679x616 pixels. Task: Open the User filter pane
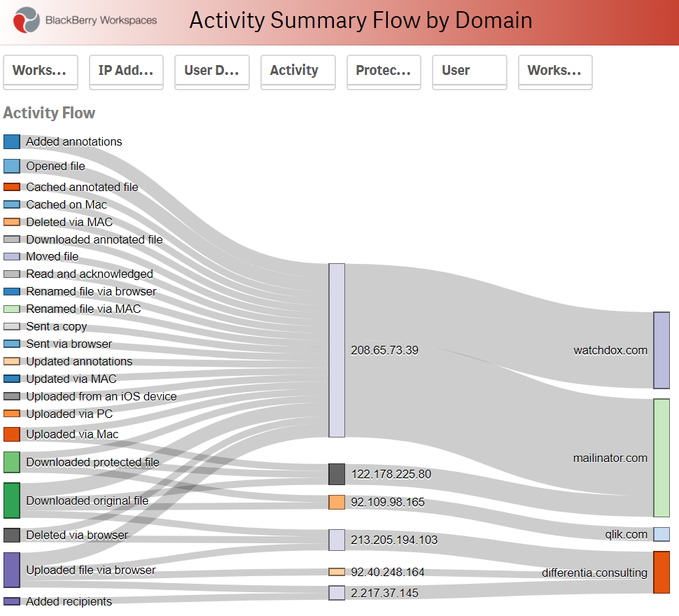pos(470,72)
